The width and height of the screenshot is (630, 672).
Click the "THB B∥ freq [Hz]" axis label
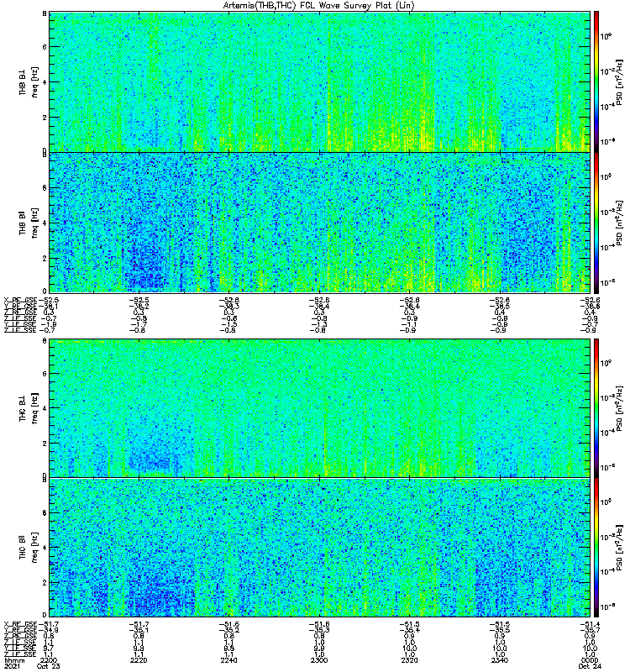tap(29, 223)
